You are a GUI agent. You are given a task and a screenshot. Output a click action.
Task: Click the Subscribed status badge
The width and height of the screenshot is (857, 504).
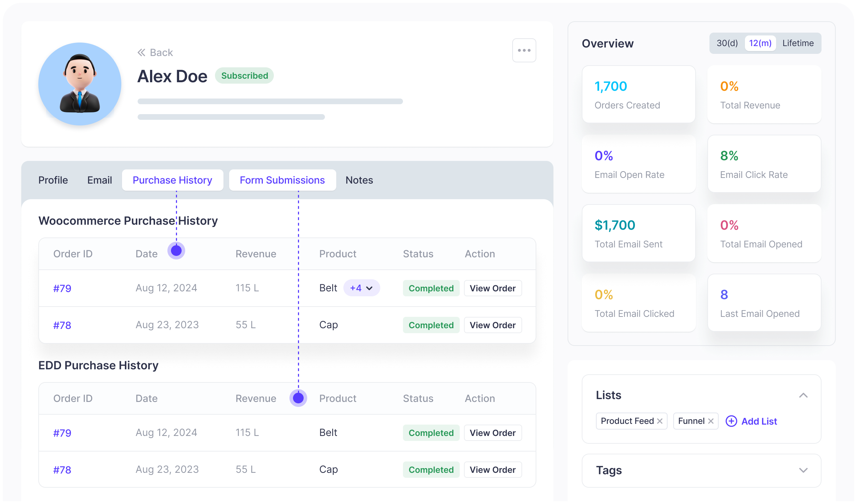point(244,76)
